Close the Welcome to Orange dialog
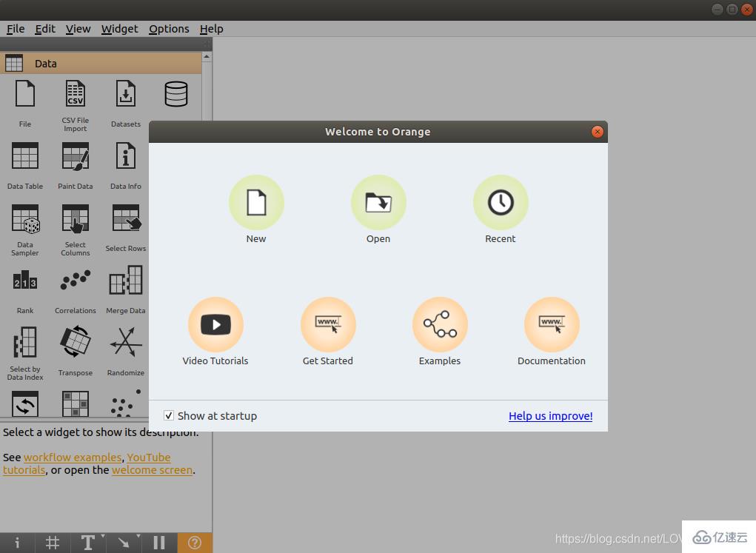The width and height of the screenshot is (756, 553). 597,132
